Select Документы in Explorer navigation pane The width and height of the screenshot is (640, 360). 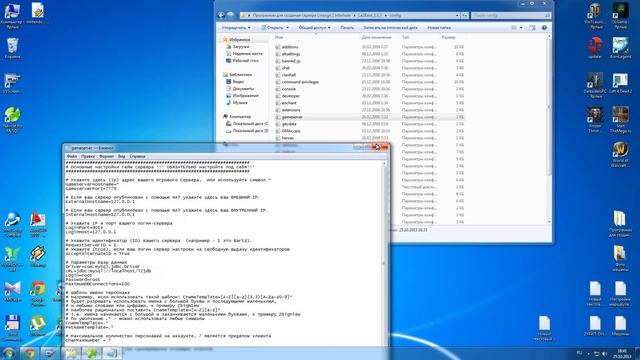pos(243,89)
